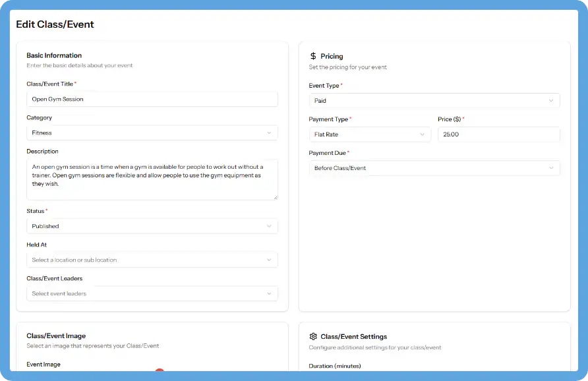Select the Class/Event Title field
This screenshot has height=381, width=588.
coord(152,99)
